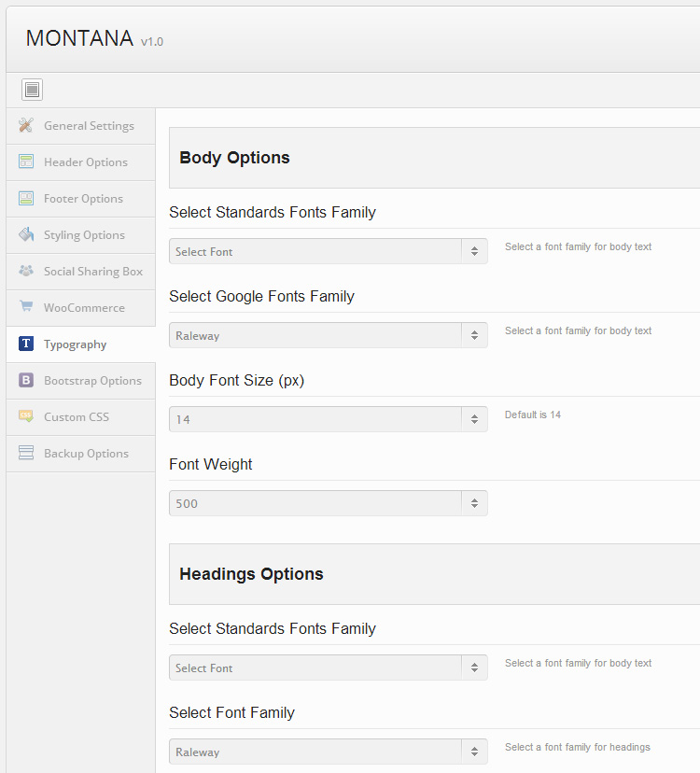The image size is (700, 773).
Task: Click the Styling Options paint bucket icon
Action: click(x=26, y=235)
